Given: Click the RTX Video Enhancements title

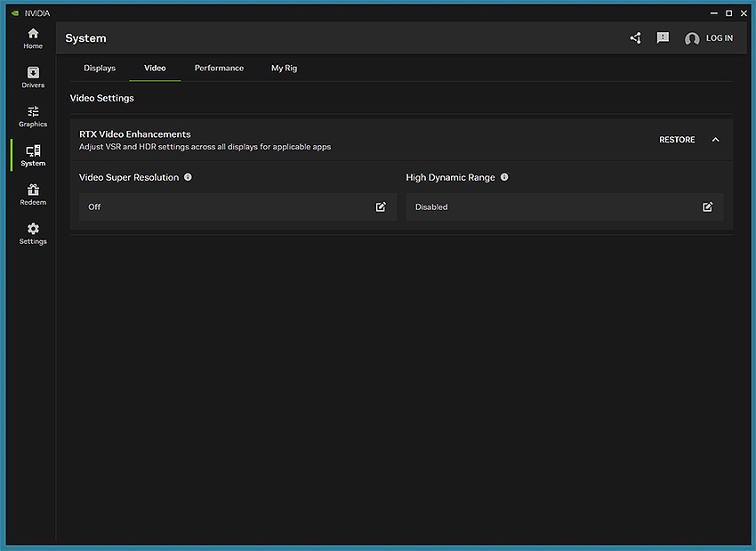Looking at the screenshot, I should (135, 134).
